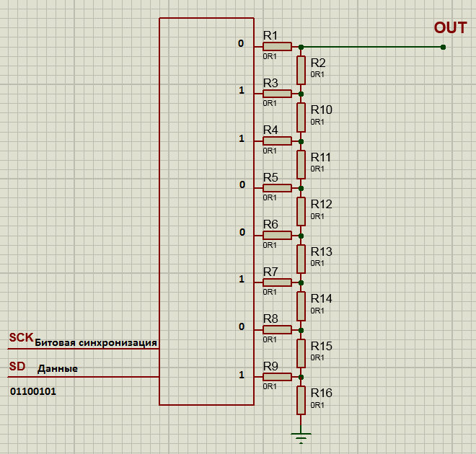Select the ground symbol below R16
This screenshot has width=476, height=454.
(301, 435)
